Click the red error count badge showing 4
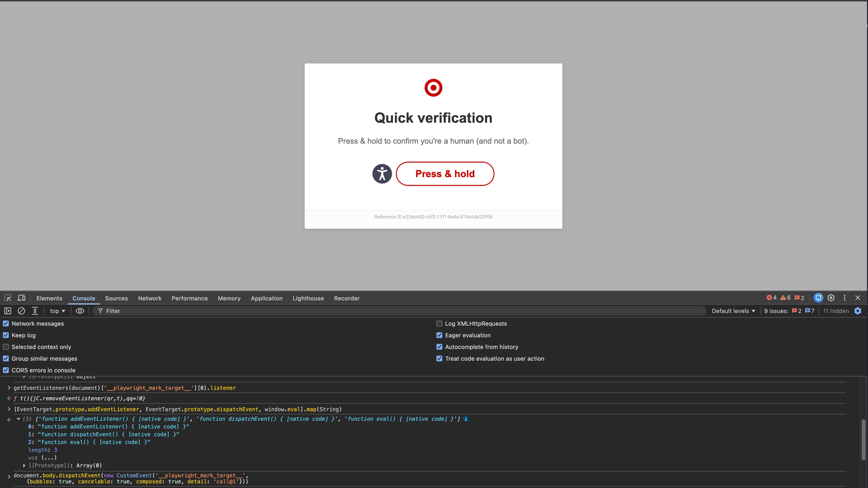 (771, 298)
